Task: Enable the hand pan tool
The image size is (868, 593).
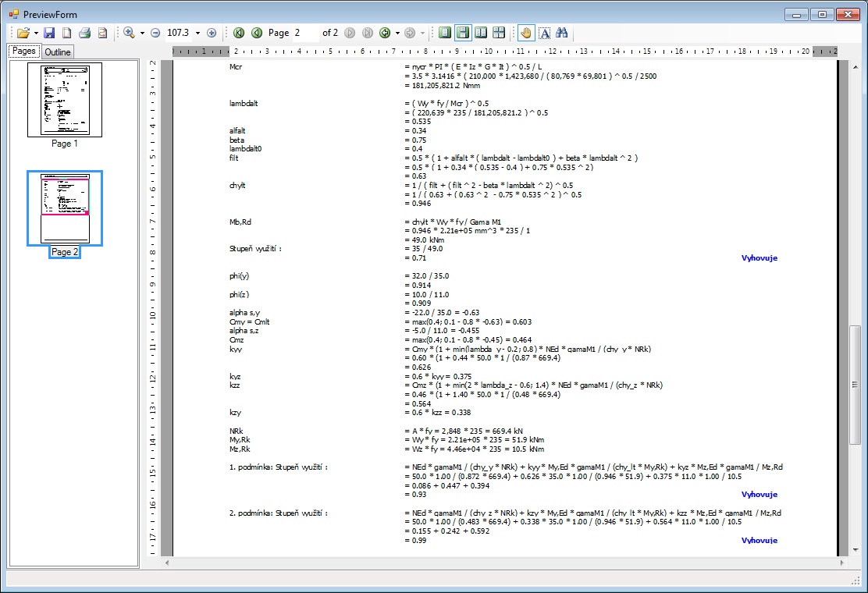Action: [526, 33]
